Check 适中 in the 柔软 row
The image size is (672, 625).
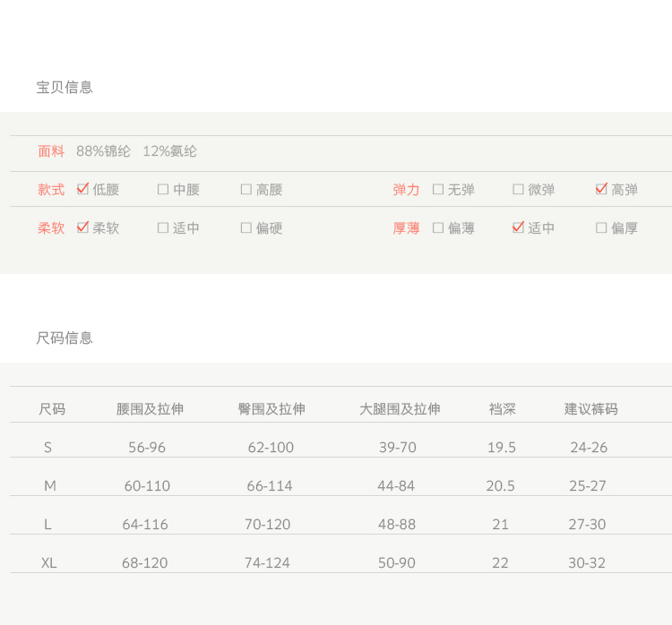coord(163,228)
